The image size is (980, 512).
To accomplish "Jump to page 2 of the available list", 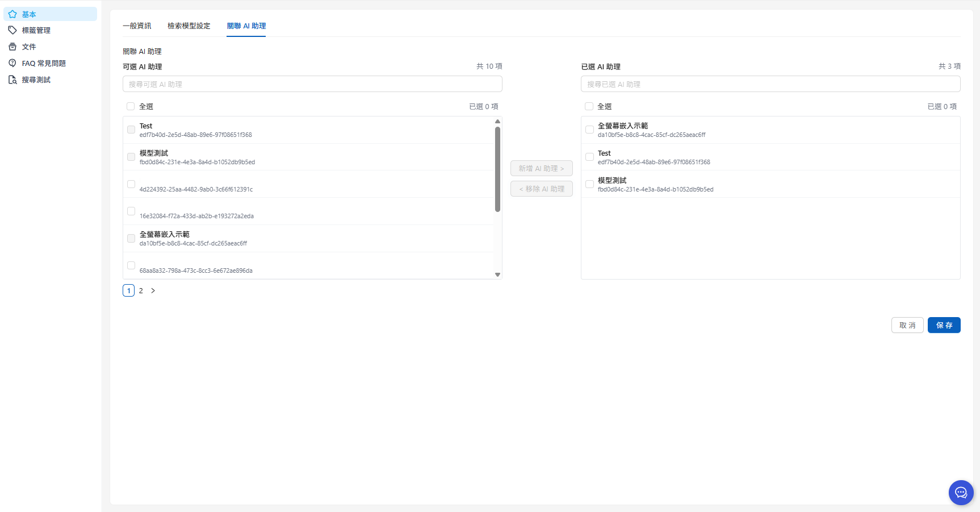I will (x=141, y=290).
